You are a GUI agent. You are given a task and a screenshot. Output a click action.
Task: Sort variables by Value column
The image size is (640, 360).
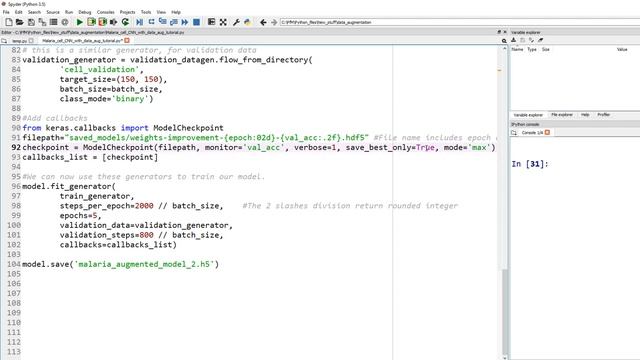622,49
